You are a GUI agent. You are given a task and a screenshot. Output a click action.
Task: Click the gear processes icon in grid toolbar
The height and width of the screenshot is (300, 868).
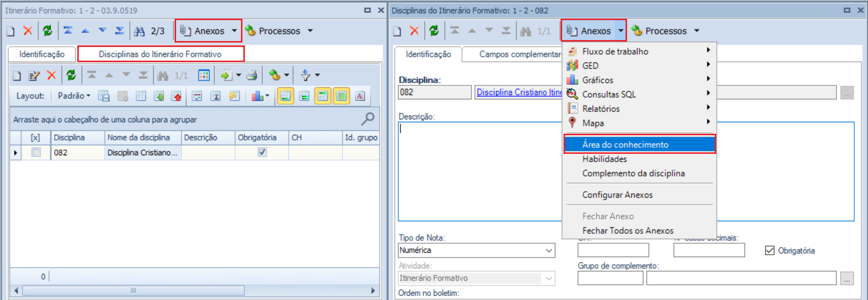click(274, 75)
